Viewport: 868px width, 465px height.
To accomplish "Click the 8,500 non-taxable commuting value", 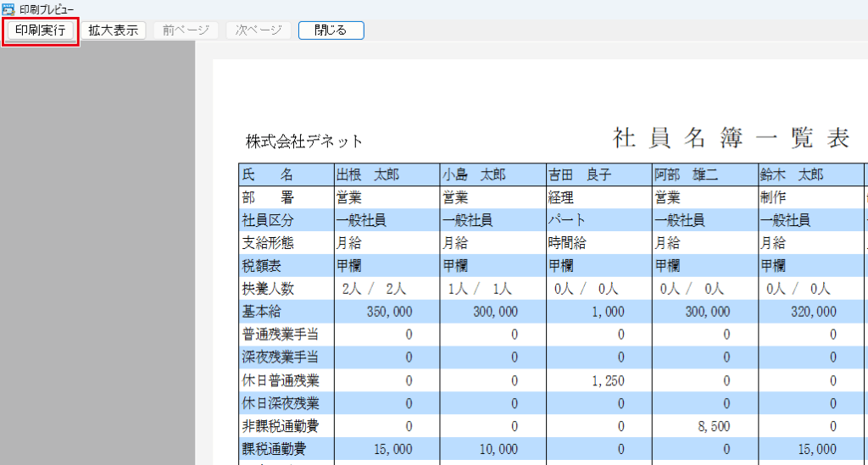I will [x=712, y=426].
